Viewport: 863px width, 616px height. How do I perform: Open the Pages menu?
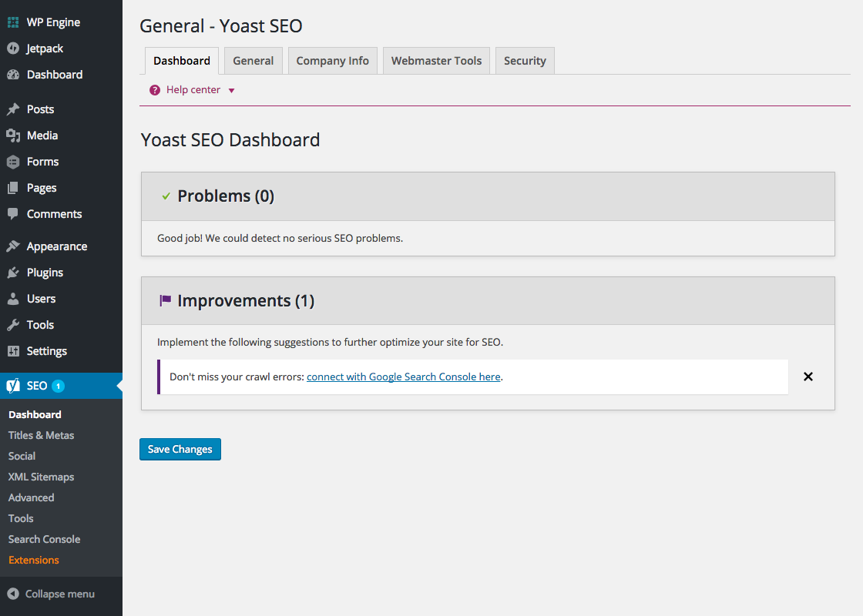[61, 188]
